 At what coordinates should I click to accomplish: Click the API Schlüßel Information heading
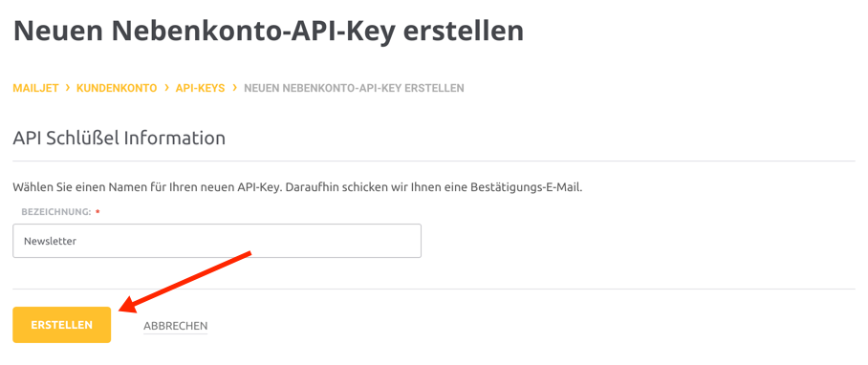[119, 138]
